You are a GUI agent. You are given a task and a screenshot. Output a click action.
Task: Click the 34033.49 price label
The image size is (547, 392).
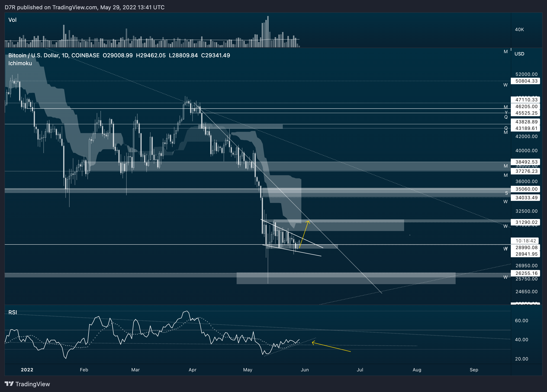tap(525, 198)
